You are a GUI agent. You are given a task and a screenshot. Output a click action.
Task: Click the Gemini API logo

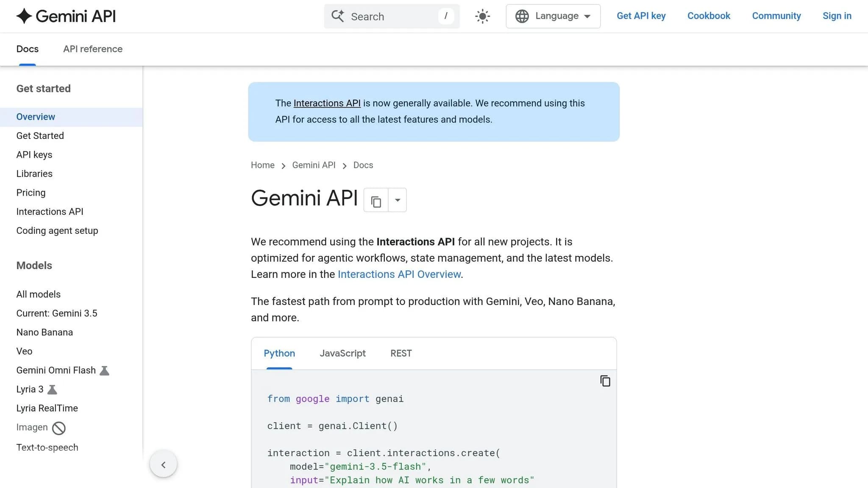click(66, 16)
